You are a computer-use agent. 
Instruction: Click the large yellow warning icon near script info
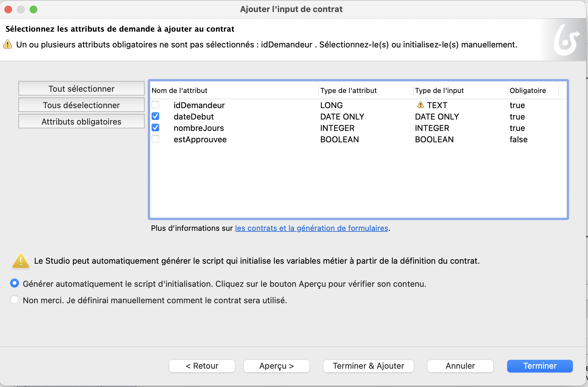[21, 261]
